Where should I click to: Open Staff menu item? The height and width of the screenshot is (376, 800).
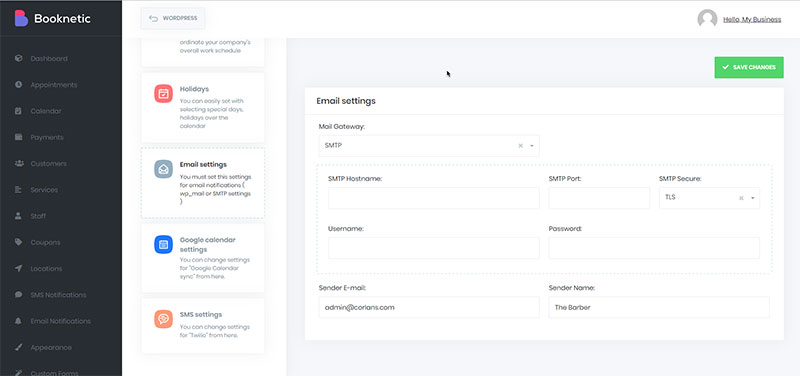click(38, 216)
